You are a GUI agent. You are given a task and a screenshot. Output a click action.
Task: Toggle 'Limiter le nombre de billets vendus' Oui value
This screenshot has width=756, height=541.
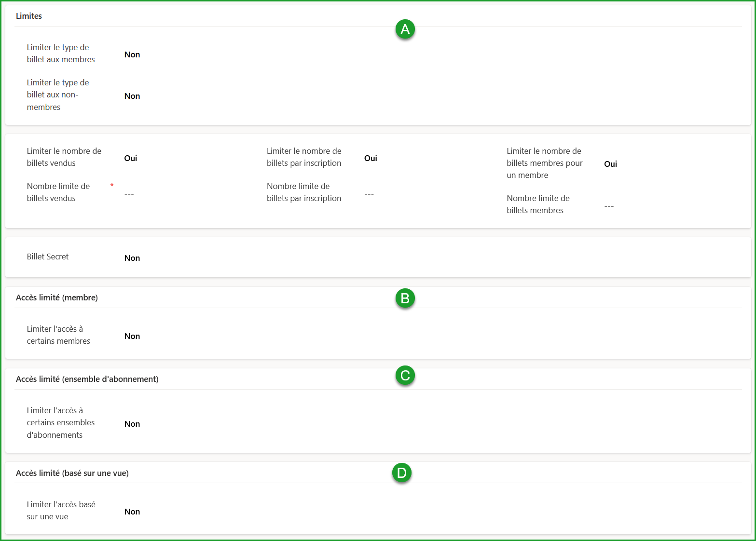point(131,158)
